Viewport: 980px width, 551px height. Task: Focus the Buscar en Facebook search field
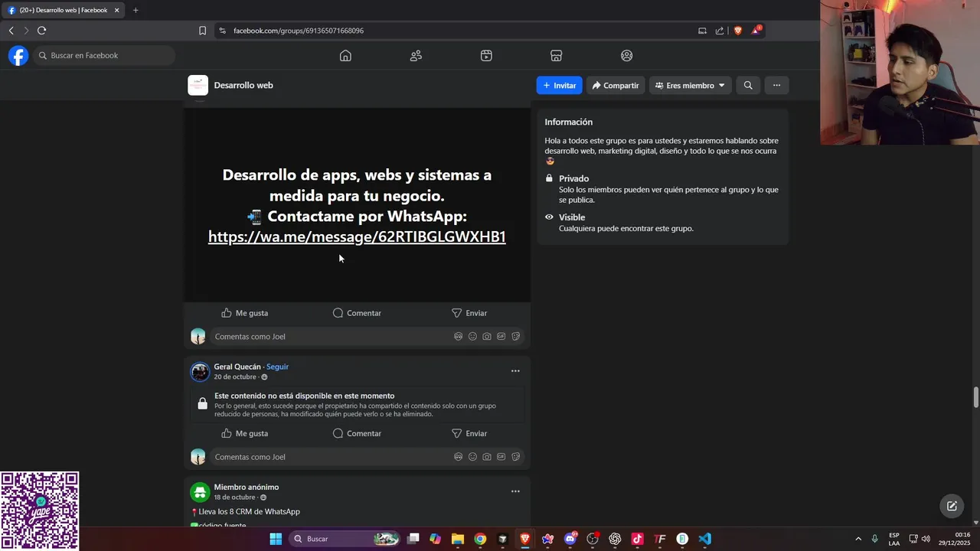click(104, 55)
